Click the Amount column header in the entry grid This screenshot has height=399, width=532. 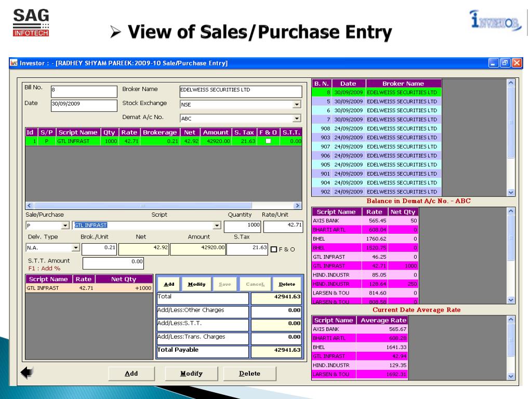216,132
